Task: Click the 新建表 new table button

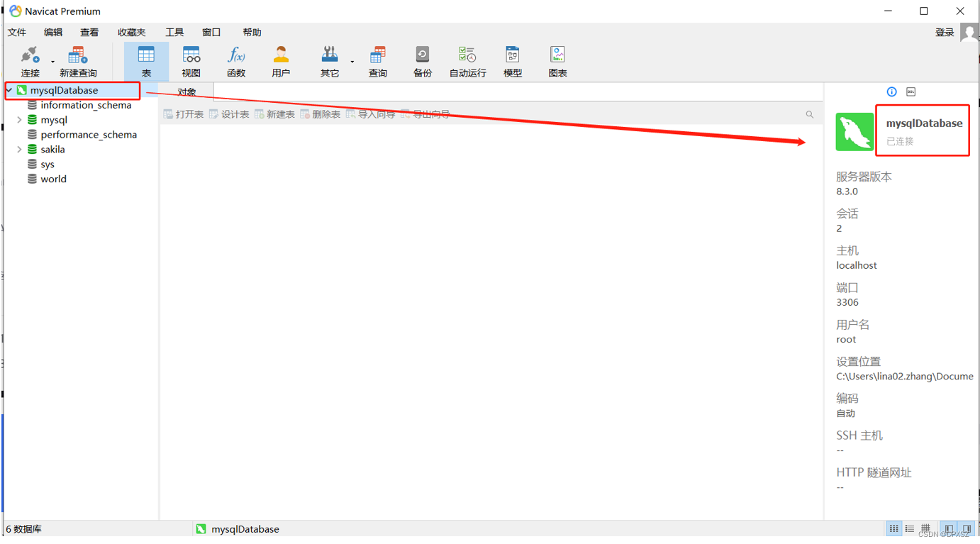Action: (x=274, y=114)
